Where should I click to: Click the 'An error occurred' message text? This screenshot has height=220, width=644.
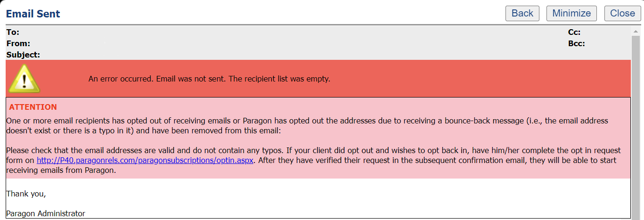click(209, 79)
